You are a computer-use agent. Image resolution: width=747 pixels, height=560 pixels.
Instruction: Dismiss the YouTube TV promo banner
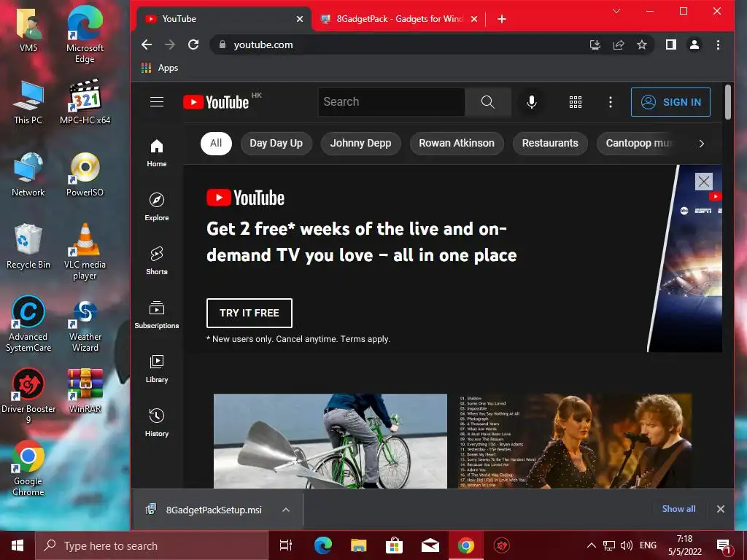(704, 182)
